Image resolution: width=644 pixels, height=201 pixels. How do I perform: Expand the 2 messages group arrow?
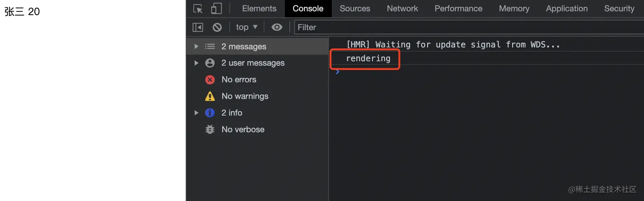196,46
